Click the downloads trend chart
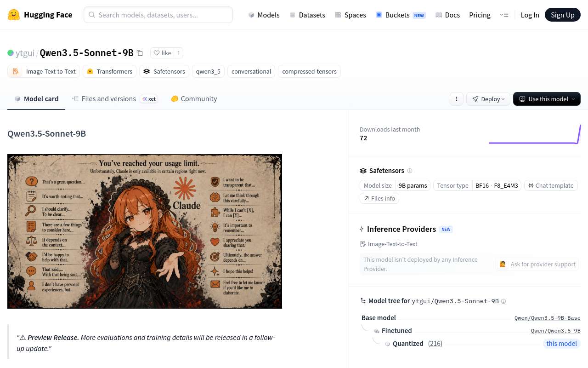This screenshot has width=588, height=368. tap(535, 134)
